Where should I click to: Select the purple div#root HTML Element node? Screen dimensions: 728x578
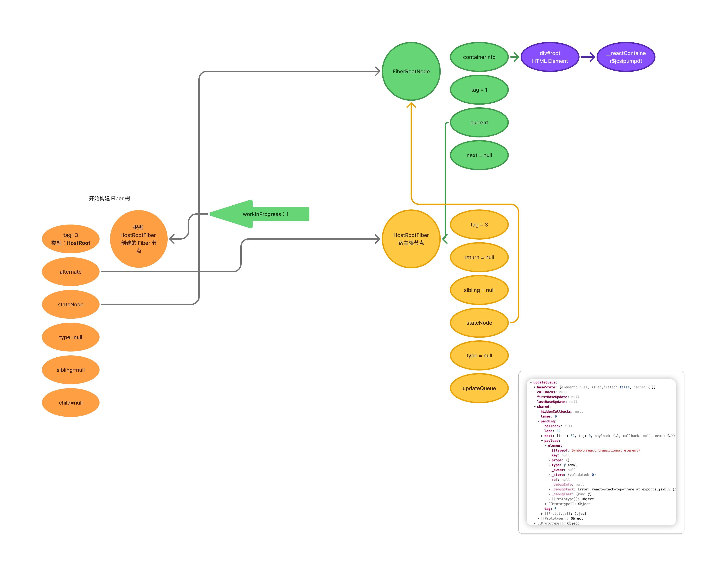coord(549,57)
